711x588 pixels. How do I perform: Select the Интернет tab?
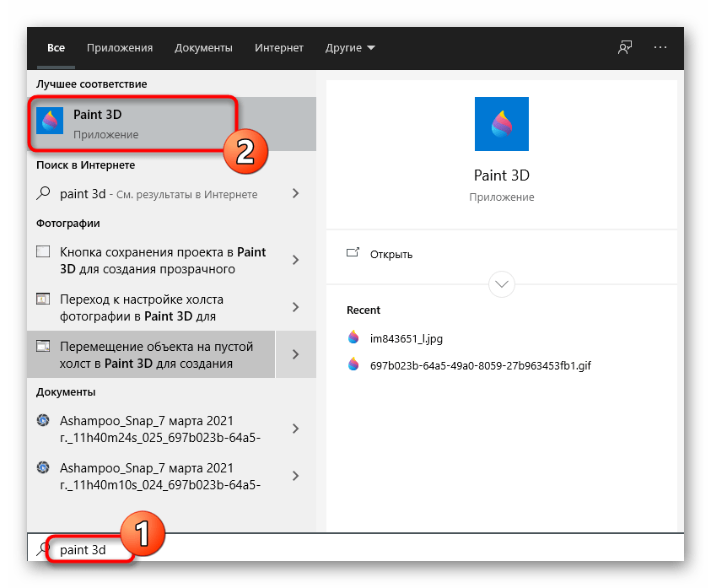click(x=279, y=48)
